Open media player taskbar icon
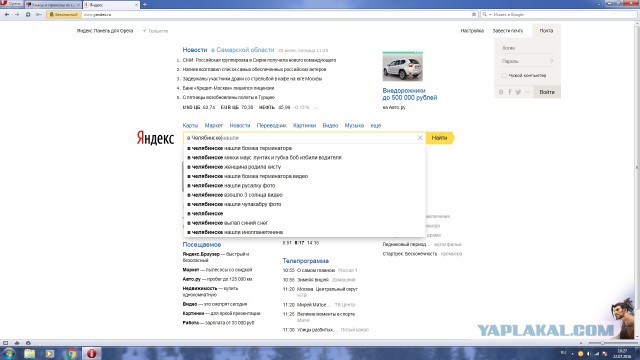This screenshot has width=640, height=360. coord(50,353)
